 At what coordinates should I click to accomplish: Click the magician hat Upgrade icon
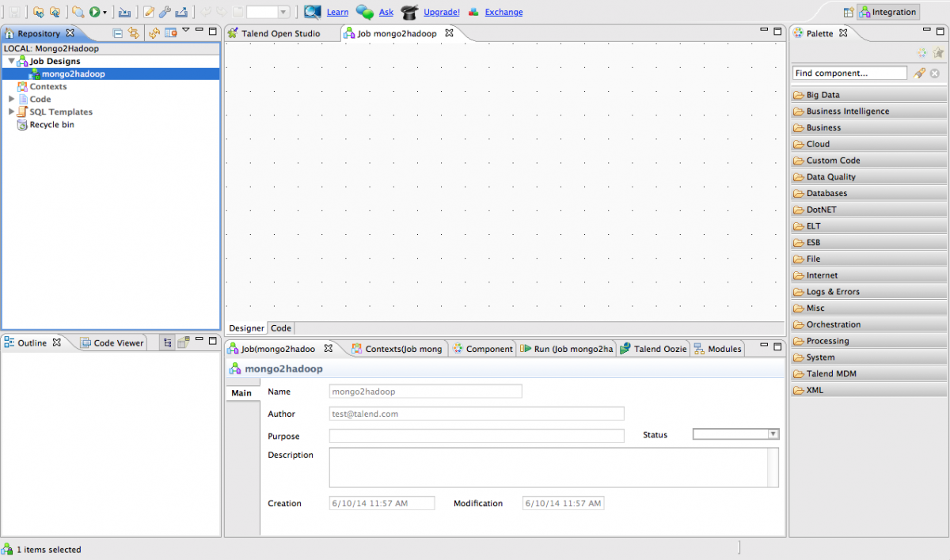tap(409, 12)
